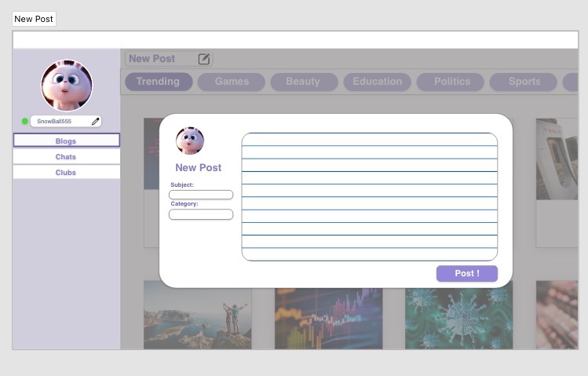Open the virus illustration post thumbnail

(x=458, y=319)
